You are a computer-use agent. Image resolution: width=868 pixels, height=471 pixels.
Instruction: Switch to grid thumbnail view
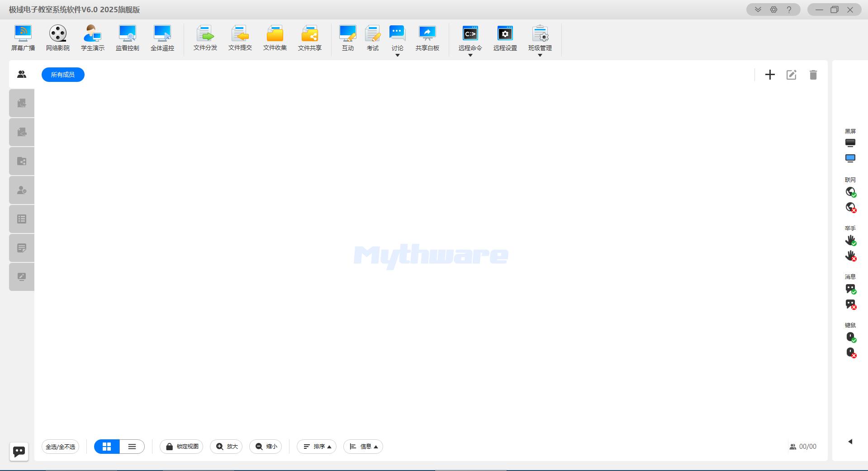point(107,447)
